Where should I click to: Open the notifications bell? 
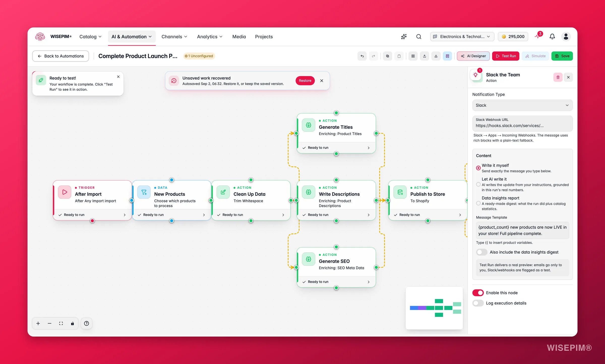[552, 37]
